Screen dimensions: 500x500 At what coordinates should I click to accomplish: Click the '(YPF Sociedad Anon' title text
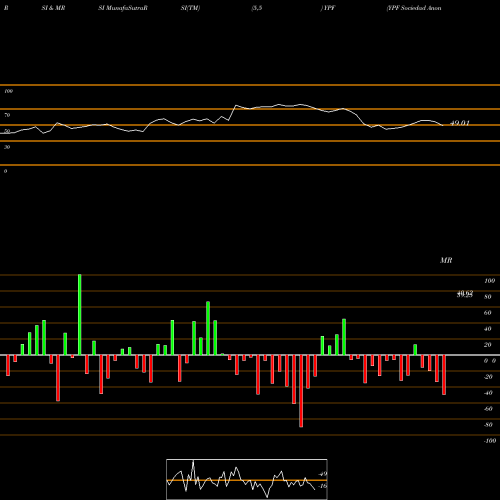(x=414, y=8)
